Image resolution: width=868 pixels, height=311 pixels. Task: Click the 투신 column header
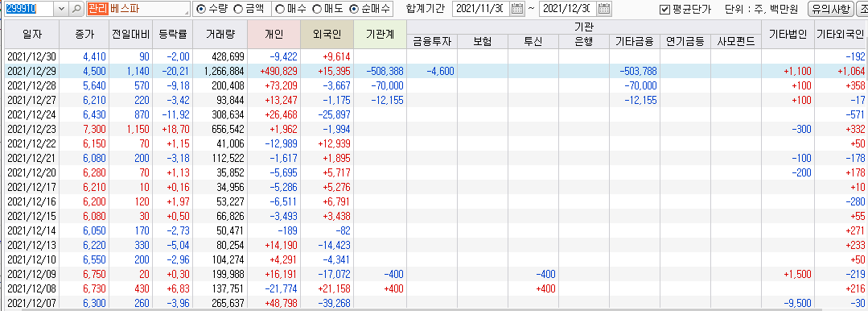coord(533,41)
